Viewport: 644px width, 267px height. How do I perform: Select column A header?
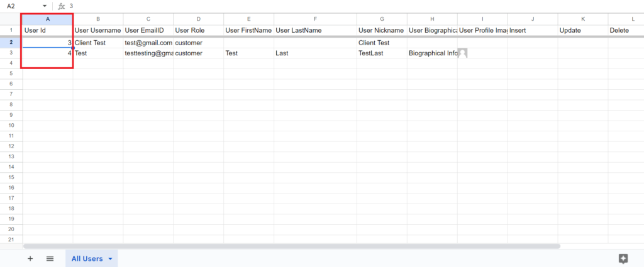(48, 19)
